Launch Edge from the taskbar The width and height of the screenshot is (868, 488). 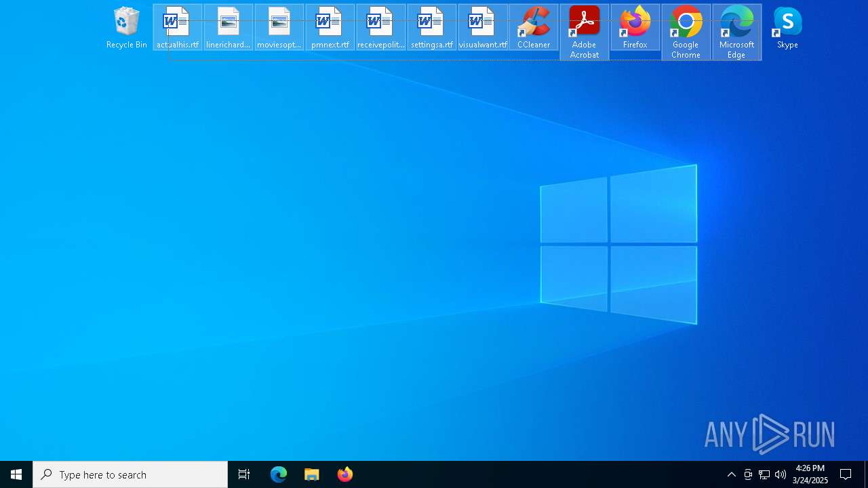(x=279, y=474)
